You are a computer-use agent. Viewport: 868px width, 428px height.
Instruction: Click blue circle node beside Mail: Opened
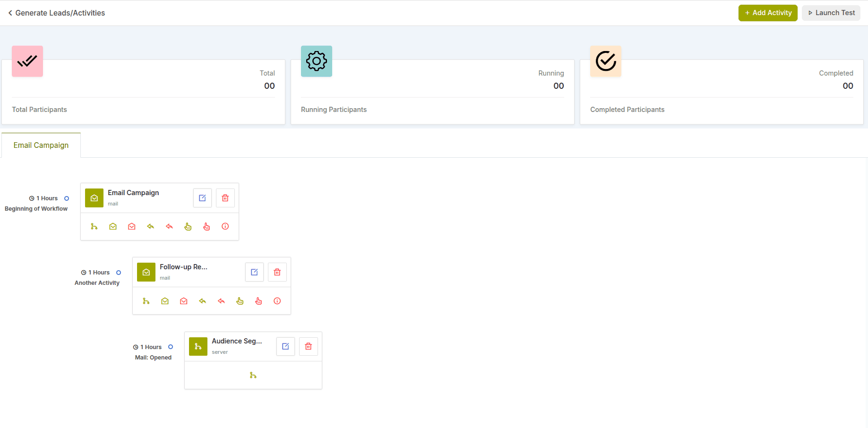(171, 347)
